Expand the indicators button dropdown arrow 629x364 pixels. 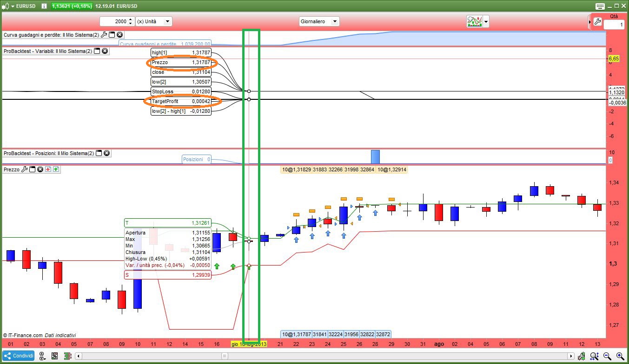486,21
